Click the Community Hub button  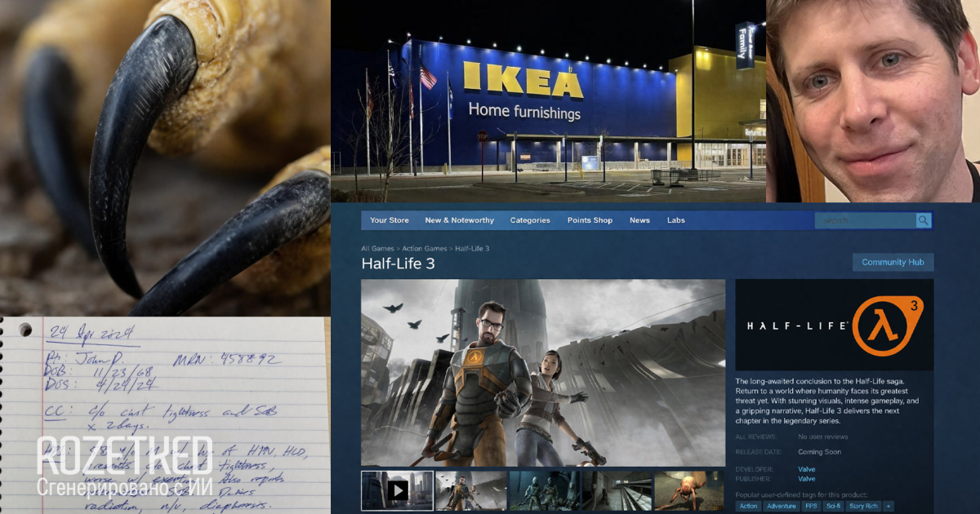pos(893,262)
